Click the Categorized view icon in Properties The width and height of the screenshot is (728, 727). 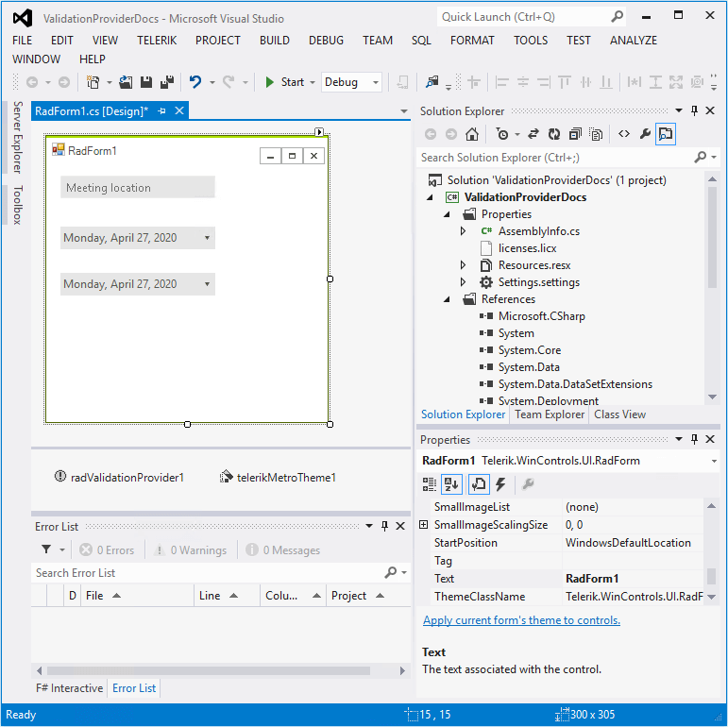(430, 484)
